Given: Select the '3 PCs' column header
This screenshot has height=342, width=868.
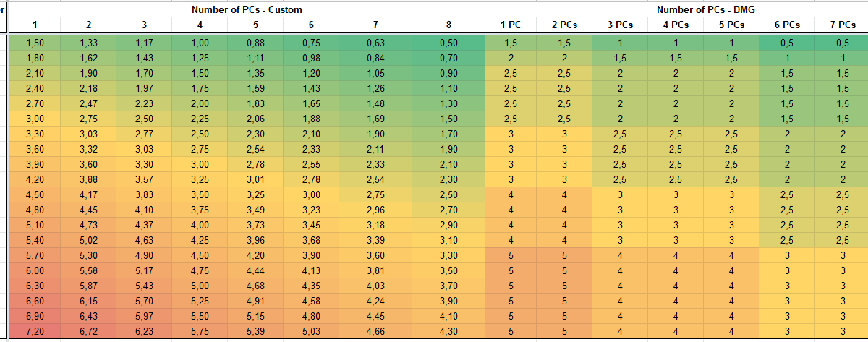Looking at the screenshot, I should point(620,25).
